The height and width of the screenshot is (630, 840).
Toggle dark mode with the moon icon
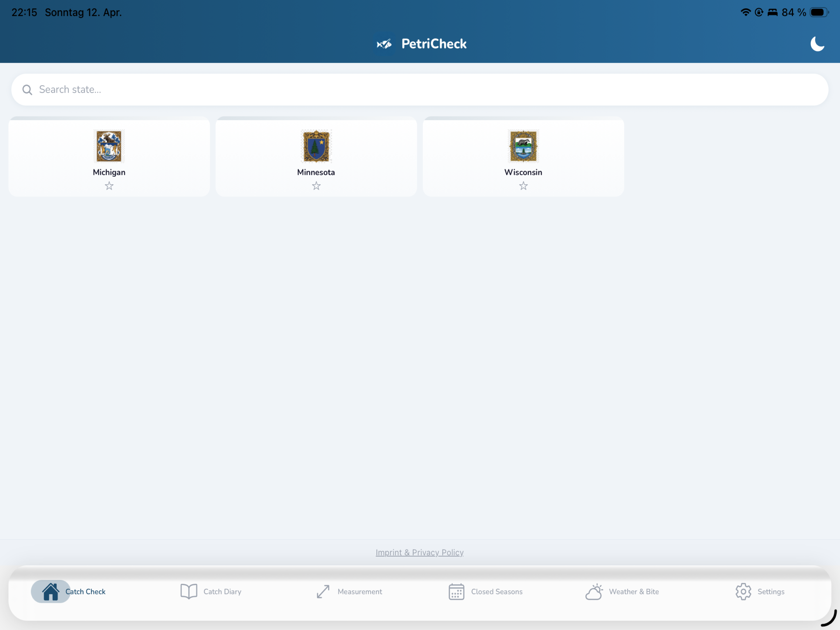pos(817,44)
